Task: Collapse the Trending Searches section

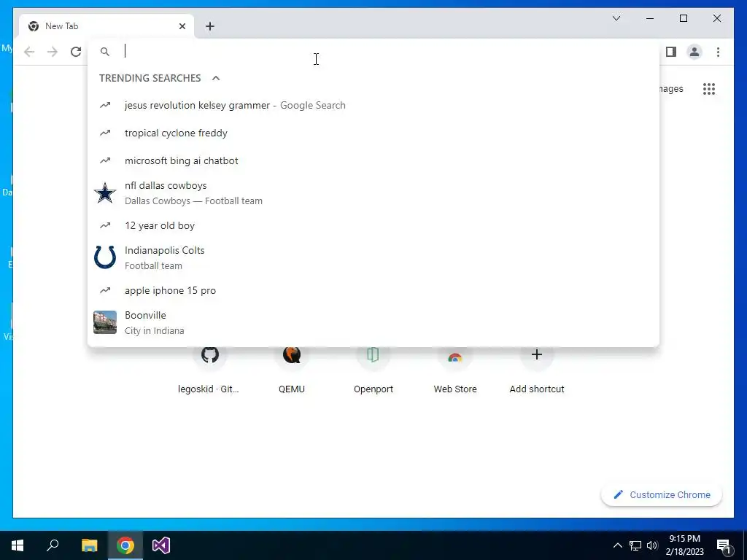Action: [216, 78]
